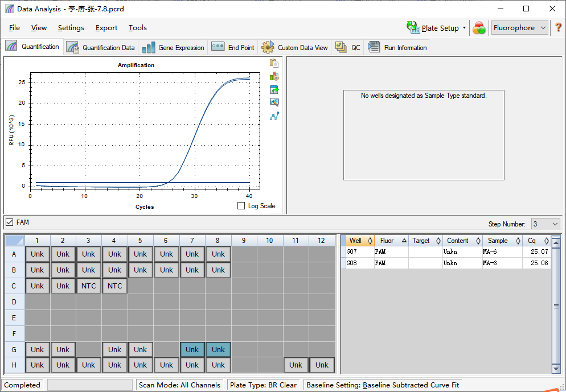Image resolution: width=566 pixels, height=392 pixels.
Task: Select plate column 9 header
Action: pos(244,241)
